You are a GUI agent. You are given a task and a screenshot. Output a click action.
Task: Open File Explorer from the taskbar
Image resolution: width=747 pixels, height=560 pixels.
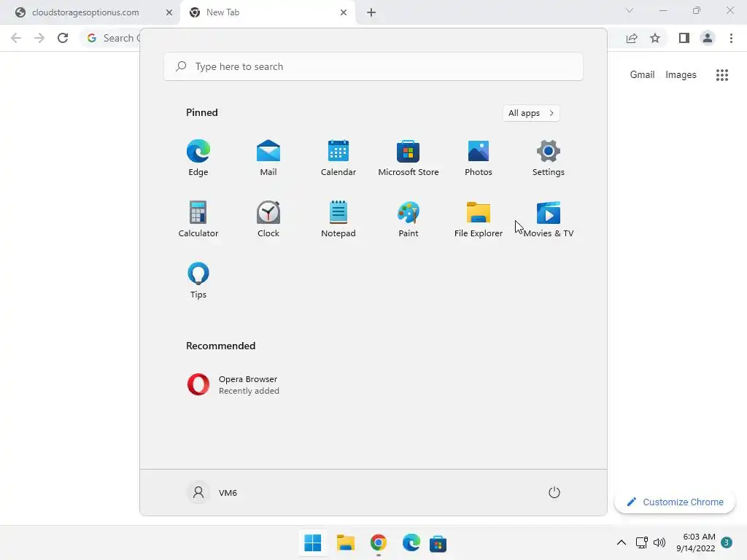pos(345,542)
